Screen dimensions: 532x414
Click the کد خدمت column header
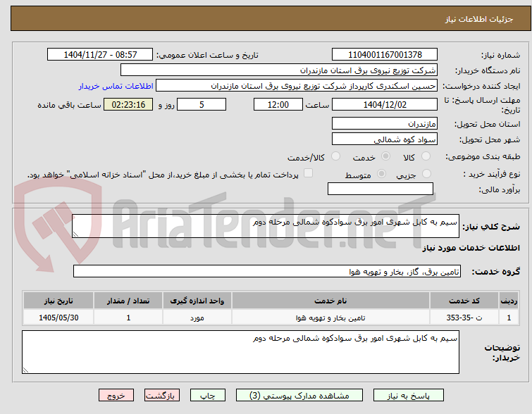click(x=464, y=301)
